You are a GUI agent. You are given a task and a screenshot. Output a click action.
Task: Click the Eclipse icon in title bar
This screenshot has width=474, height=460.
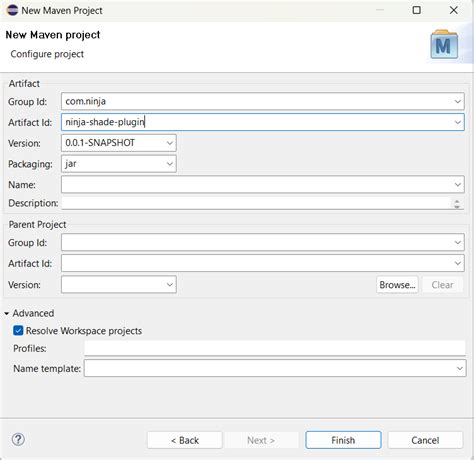tap(12, 10)
